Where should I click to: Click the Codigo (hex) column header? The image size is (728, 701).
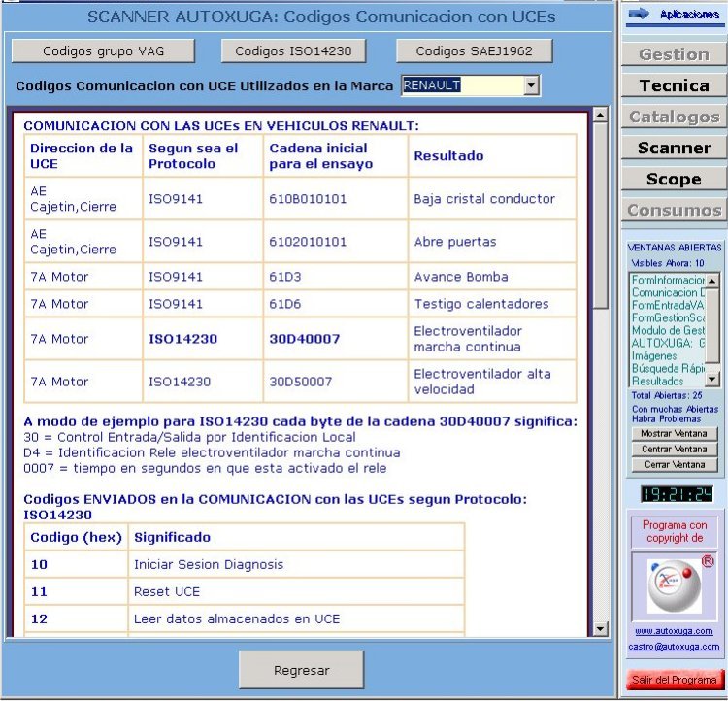coord(76,537)
